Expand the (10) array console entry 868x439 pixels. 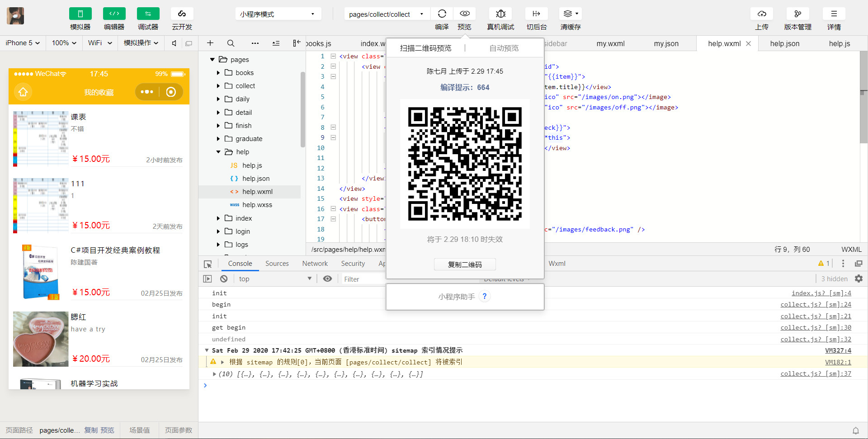coord(214,374)
